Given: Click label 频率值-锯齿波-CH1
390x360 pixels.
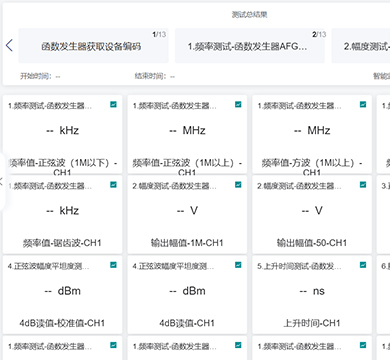Looking at the screenshot, I should coord(62,243).
